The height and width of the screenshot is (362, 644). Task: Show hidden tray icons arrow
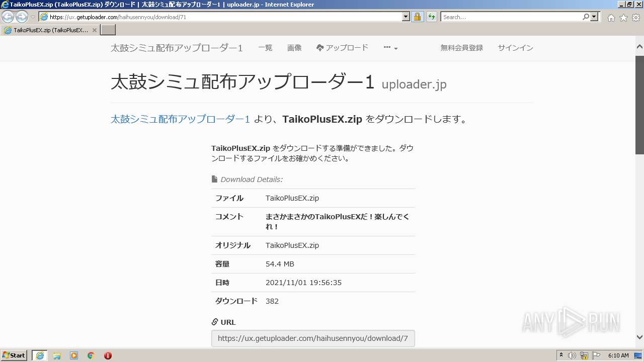pyautogui.click(x=561, y=355)
